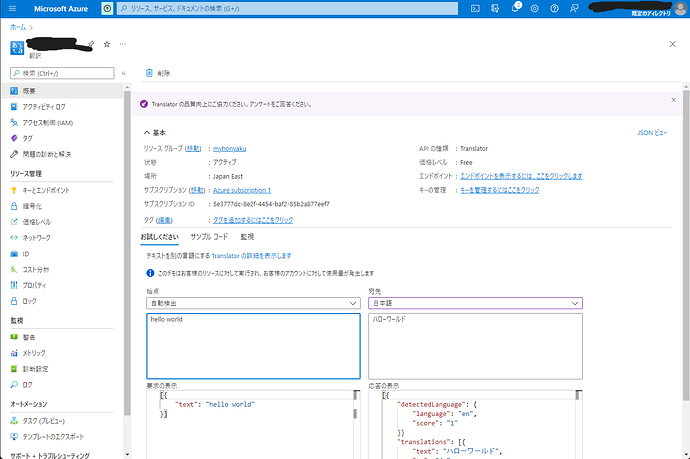
Task: Open the myhonyaku resource group link
Action: click(229, 149)
